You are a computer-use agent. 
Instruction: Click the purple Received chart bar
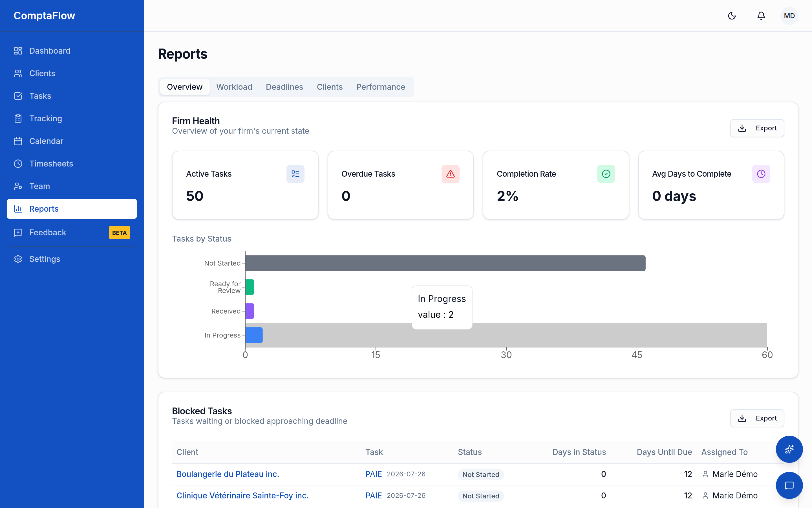tap(250, 311)
